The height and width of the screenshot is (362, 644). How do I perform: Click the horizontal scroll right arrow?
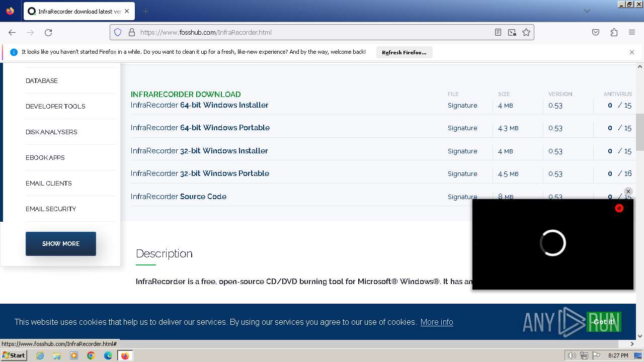click(x=632, y=344)
